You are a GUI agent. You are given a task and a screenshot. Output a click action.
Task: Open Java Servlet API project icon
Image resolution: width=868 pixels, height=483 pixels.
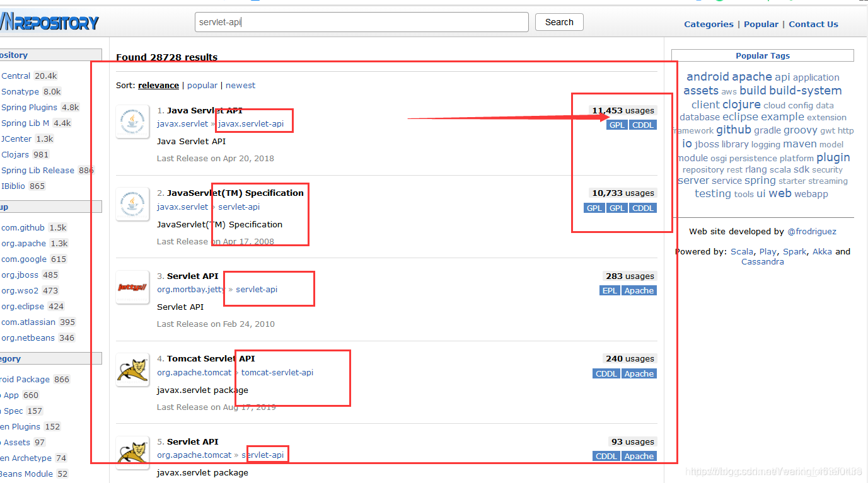132,122
